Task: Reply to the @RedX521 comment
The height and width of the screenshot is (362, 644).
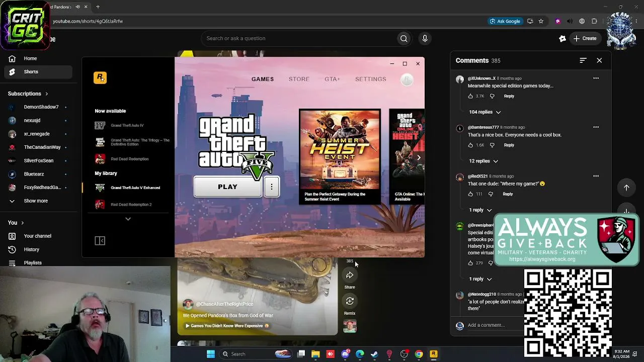Action: tap(508, 194)
